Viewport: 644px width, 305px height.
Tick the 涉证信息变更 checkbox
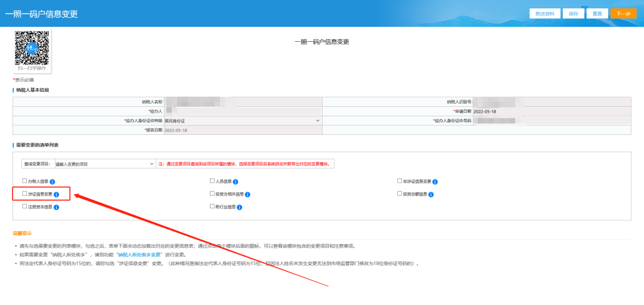(x=24, y=193)
